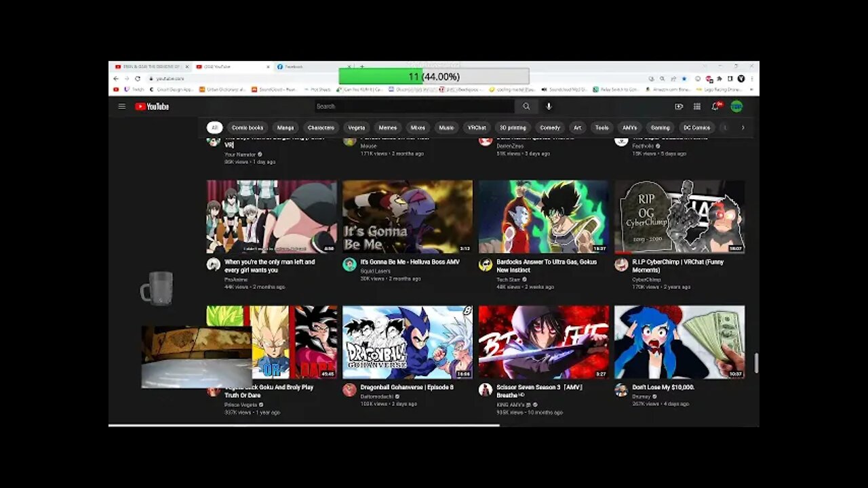The width and height of the screenshot is (868, 488).
Task: Filter by the Tools chip
Action: click(x=601, y=127)
